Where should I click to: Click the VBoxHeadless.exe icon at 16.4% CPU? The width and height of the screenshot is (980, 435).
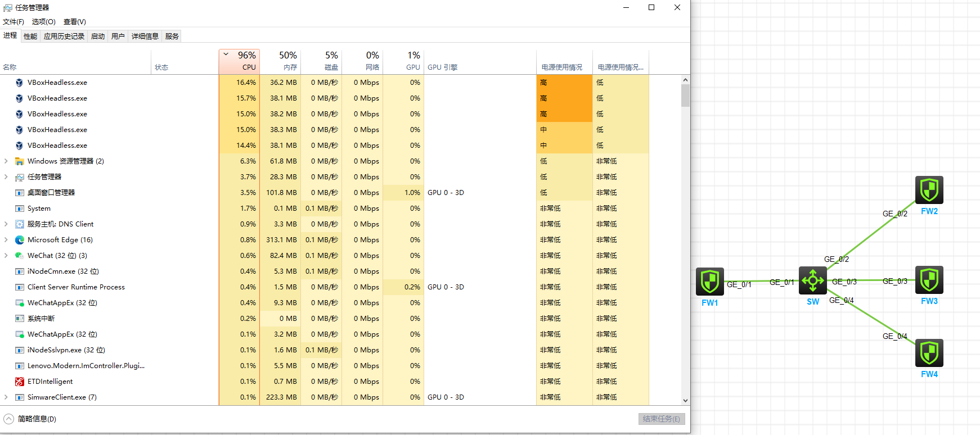[x=20, y=83]
